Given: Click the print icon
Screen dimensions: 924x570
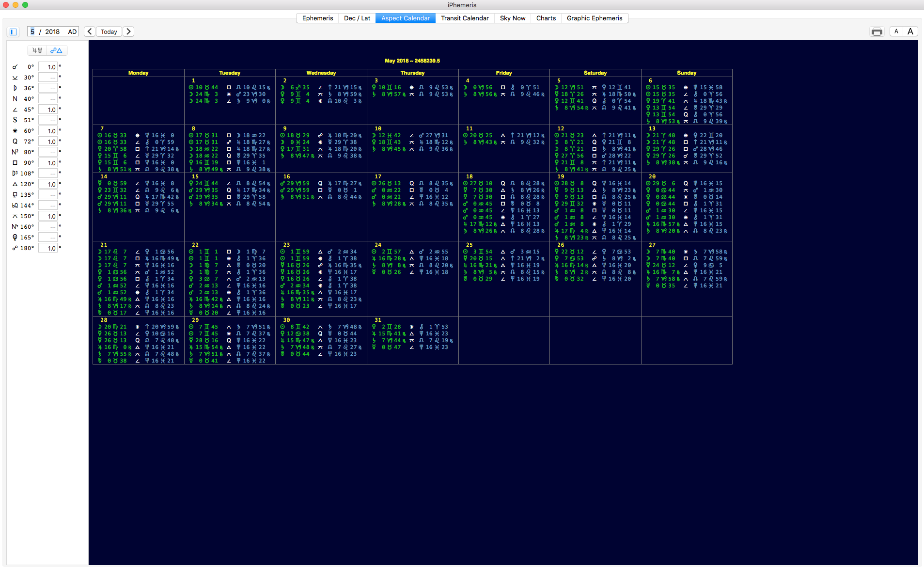Looking at the screenshot, I should coord(877,32).
